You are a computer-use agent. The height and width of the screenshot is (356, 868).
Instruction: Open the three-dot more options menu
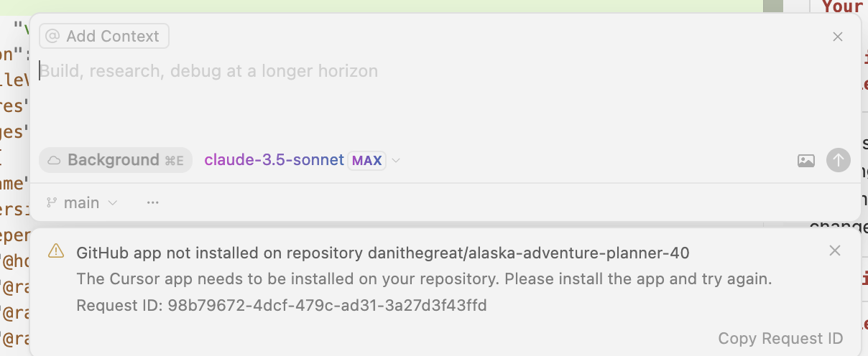point(152,203)
